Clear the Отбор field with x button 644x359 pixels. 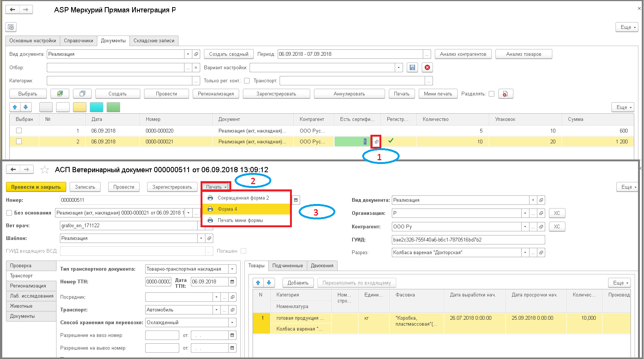tap(196, 67)
